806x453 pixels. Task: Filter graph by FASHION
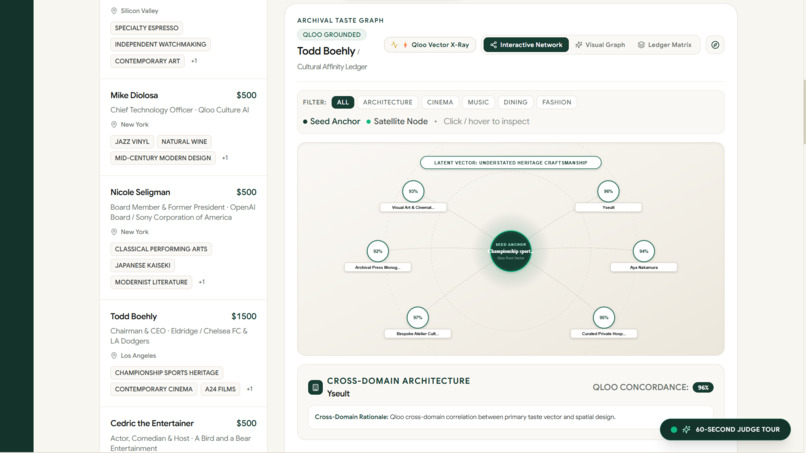coord(556,102)
